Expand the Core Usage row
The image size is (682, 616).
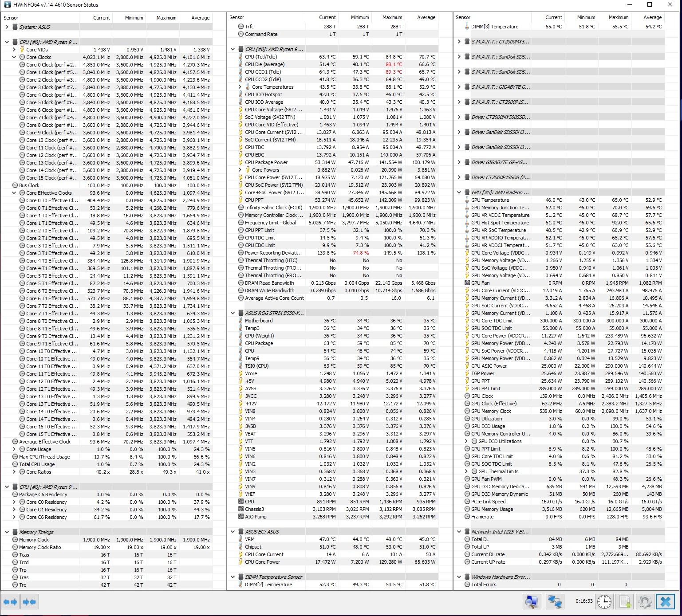pos(14,449)
